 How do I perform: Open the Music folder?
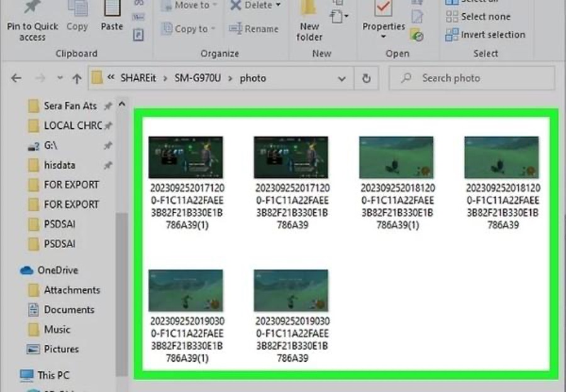[49, 329]
